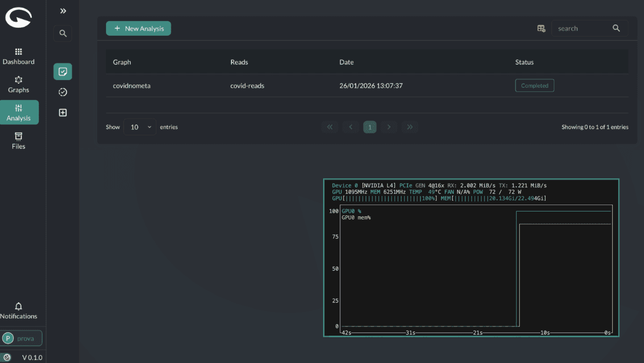
Task: Go to the Dashboard section
Action: click(x=19, y=56)
